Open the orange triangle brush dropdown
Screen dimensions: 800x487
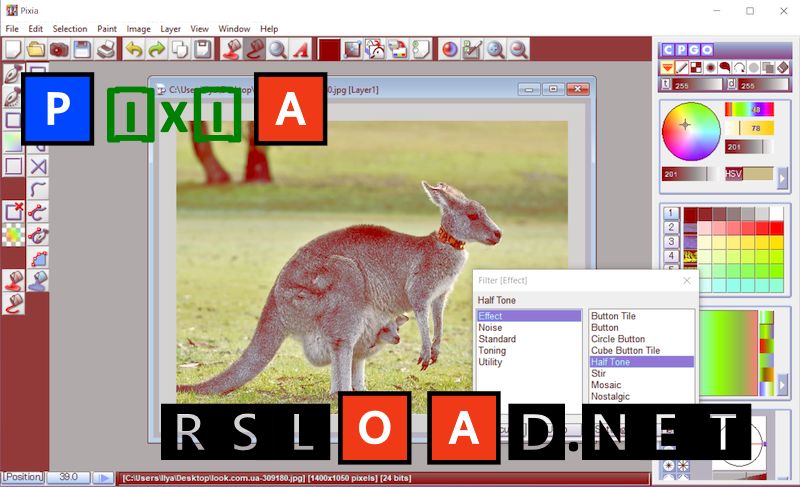667,67
